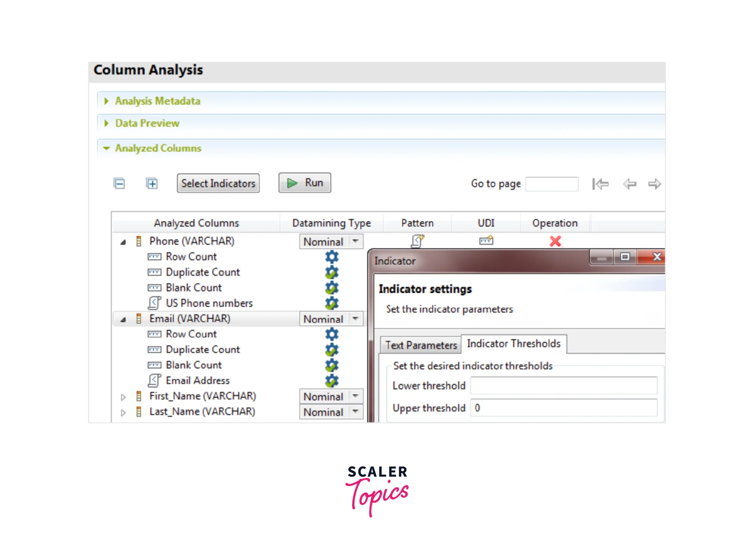Open datamining type dropdown for Email
754x560 pixels.
coord(355,319)
